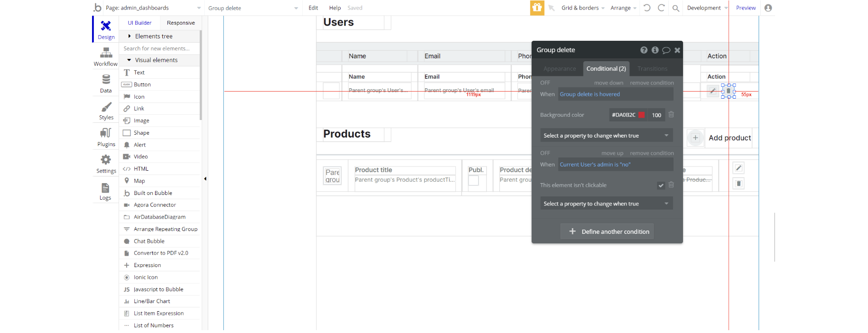The height and width of the screenshot is (333, 868).
Task: Click the gift icon in top bar
Action: click(537, 8)
